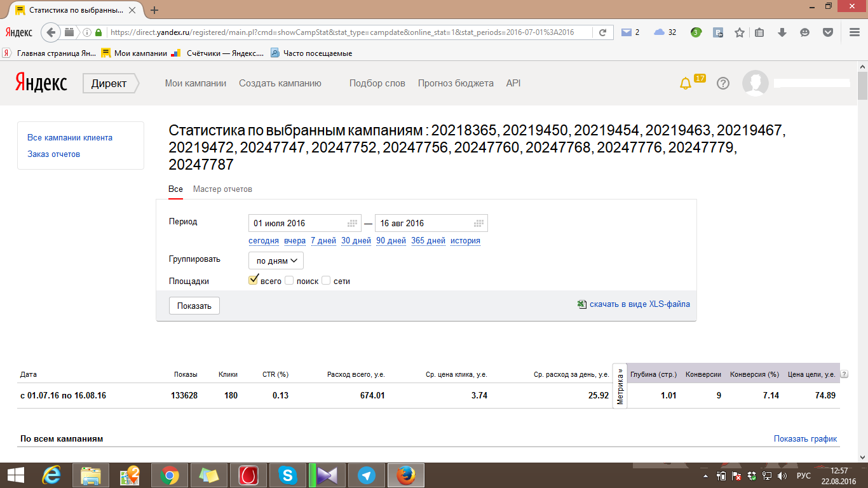Open the weather cloud icon showing 32
868x488 pixels.
click(x=665, y=32)
